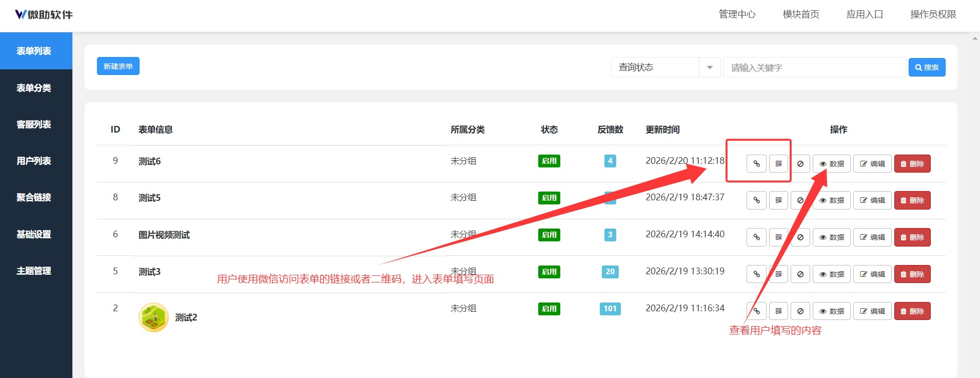Click the 测试2 form thumbnail image
The width and height of the screenshot is (980, 378).
pos(153,317)
